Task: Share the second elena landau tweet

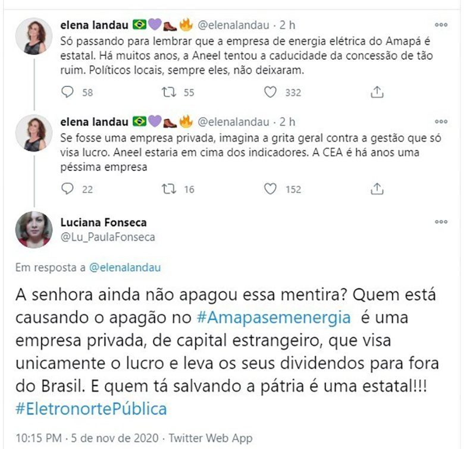Action: tap(377, 189)
